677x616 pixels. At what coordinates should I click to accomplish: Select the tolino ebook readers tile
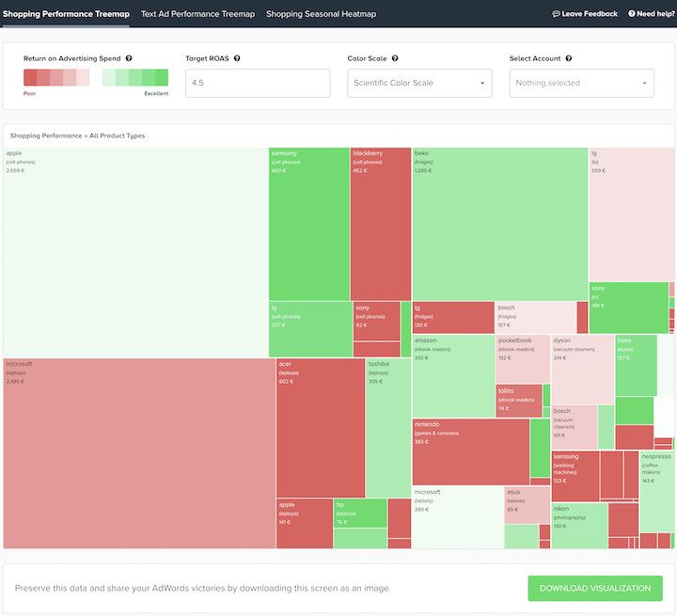pyautogui.click(x=518, y=401)
